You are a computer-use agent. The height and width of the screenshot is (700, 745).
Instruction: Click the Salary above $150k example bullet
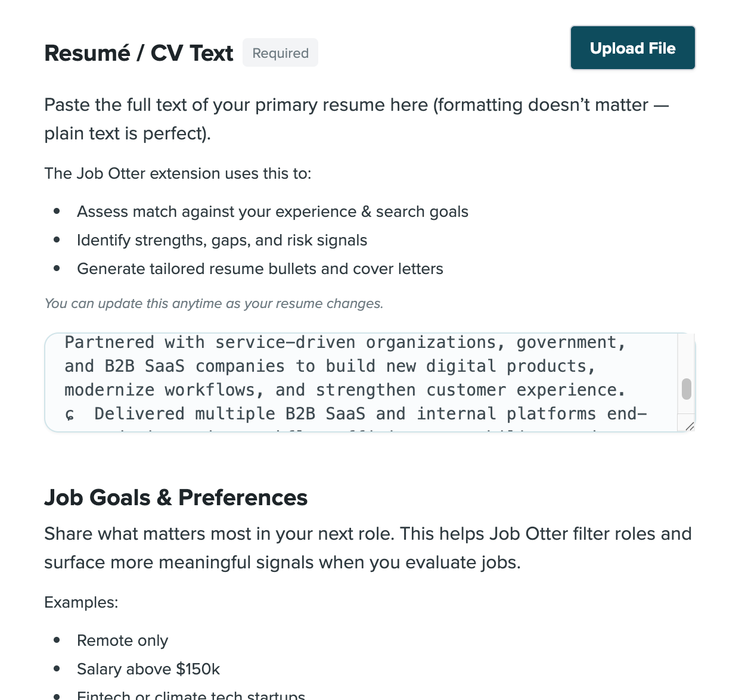(148, 669)
